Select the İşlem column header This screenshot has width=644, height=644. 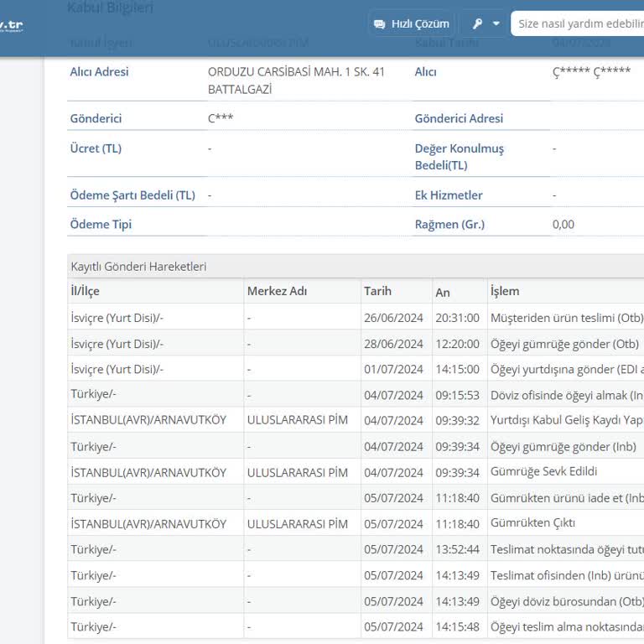coord(505,291)
